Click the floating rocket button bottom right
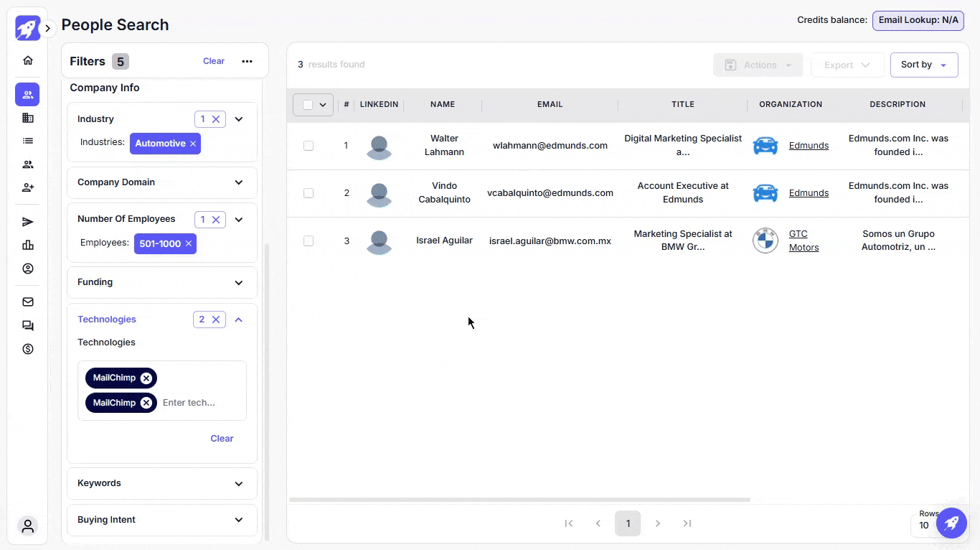The height and width of the screenshot is (550, 980). coord(951,523)
